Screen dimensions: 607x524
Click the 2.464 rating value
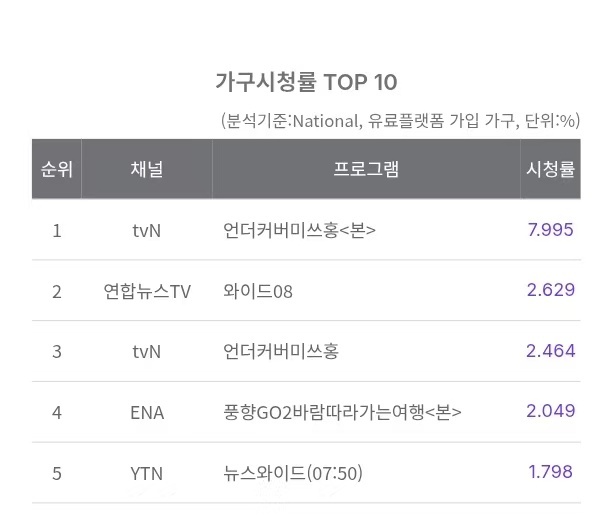point(550,351)
